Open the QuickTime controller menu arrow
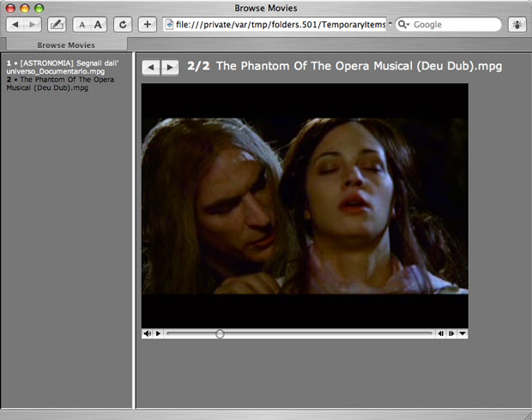 click(x=462, y=333)
